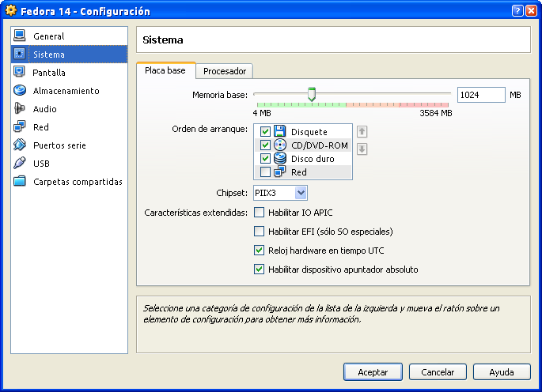Click the 4 MB minimum label
The height and width of the screenshot is (392, 542).
(x=262, y=113)
